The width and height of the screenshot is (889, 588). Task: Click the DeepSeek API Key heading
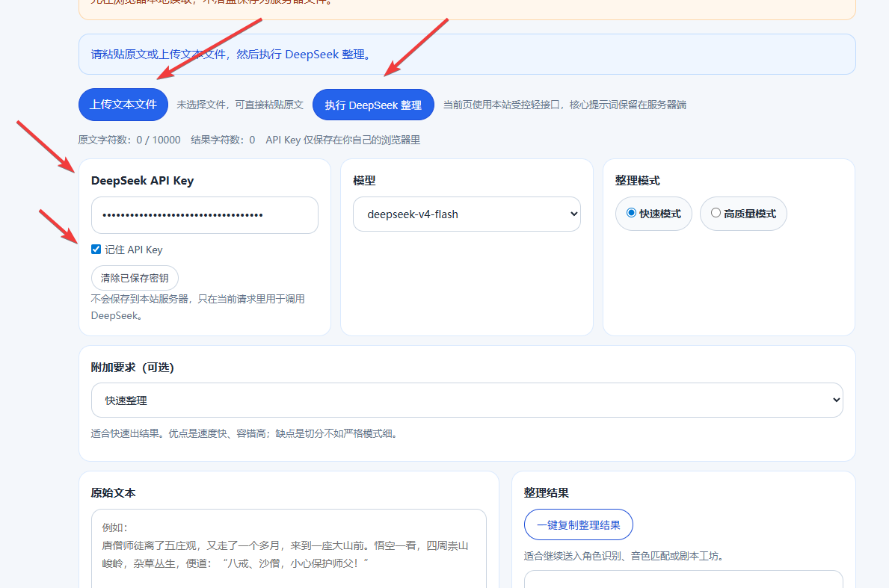(142, 181)
